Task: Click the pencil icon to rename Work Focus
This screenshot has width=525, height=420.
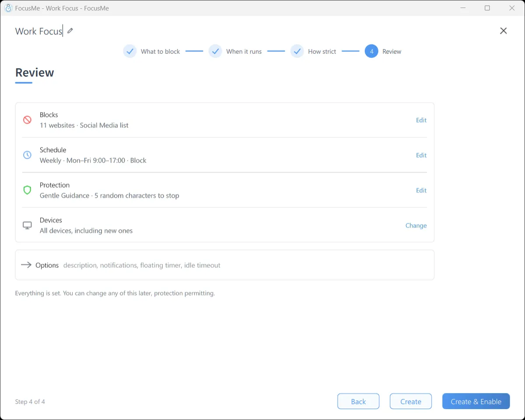Action: [70, 31]
